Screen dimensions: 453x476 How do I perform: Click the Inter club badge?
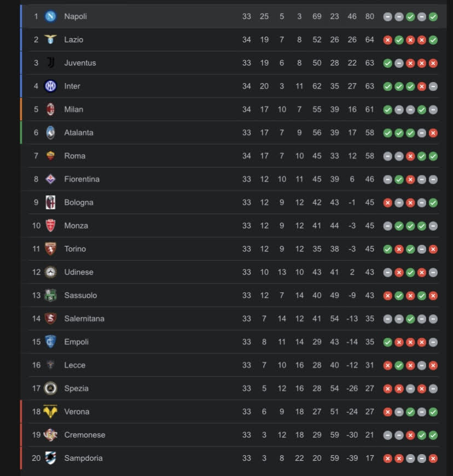click(50, 86)
